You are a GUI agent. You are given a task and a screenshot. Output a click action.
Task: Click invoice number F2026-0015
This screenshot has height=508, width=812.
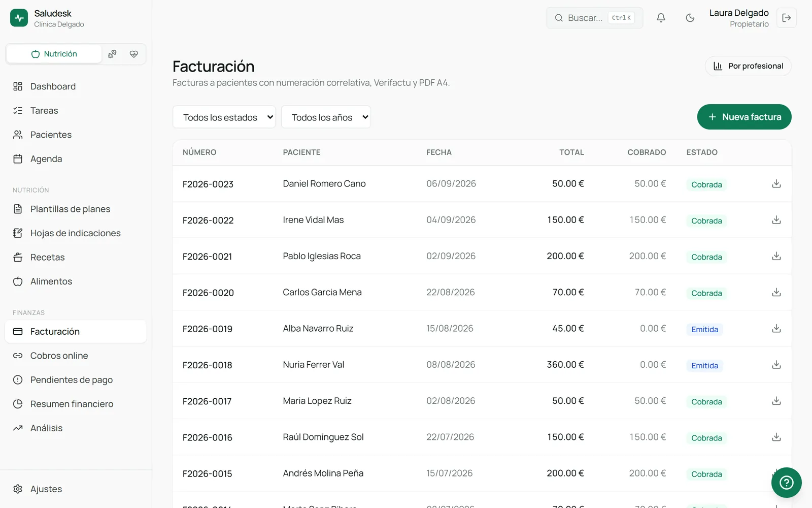[x=207, y=473]
